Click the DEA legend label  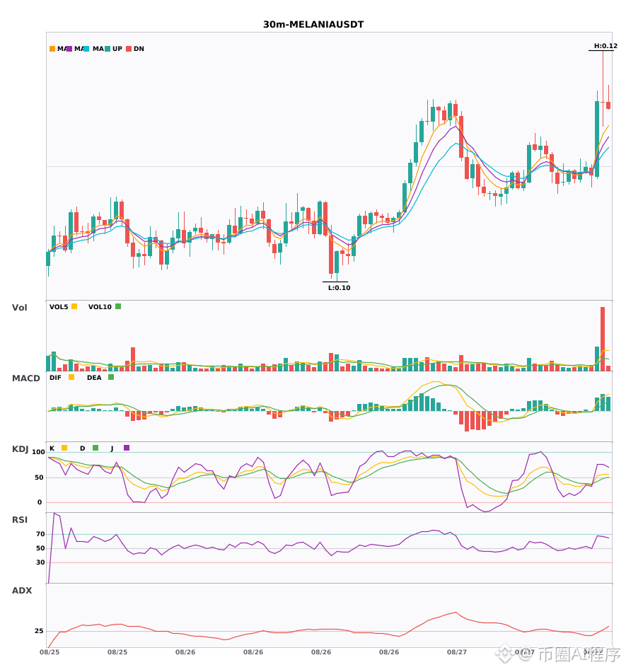(x=94, y=378)
